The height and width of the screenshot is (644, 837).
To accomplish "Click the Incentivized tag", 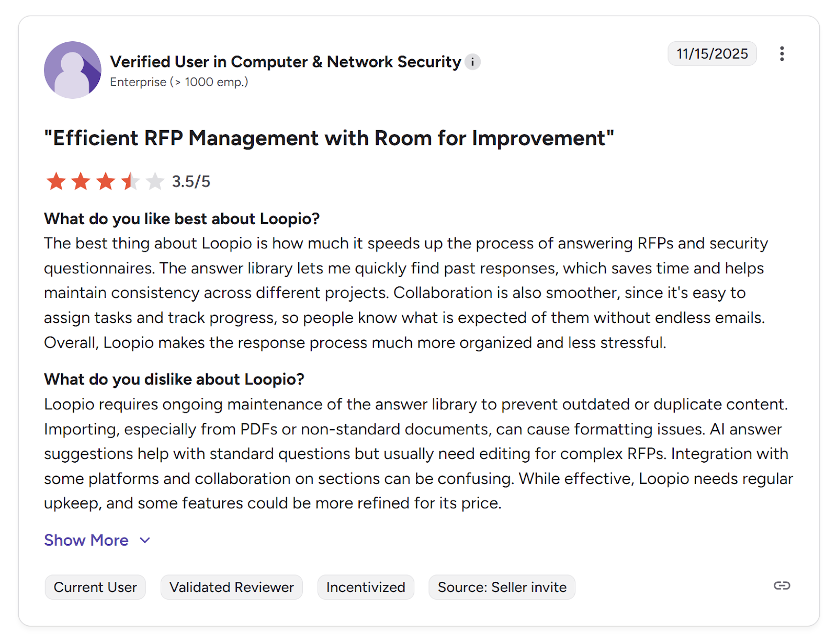I will tap(366, 588).
